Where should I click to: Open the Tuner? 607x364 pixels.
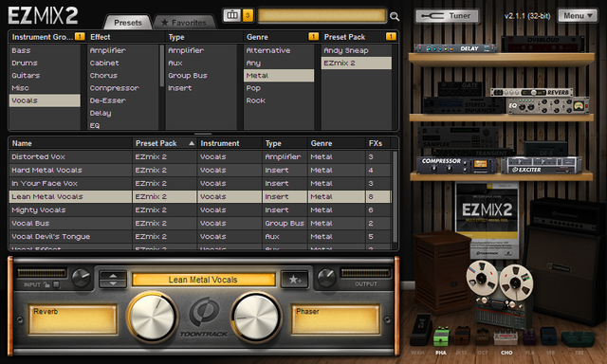point(447,16)
